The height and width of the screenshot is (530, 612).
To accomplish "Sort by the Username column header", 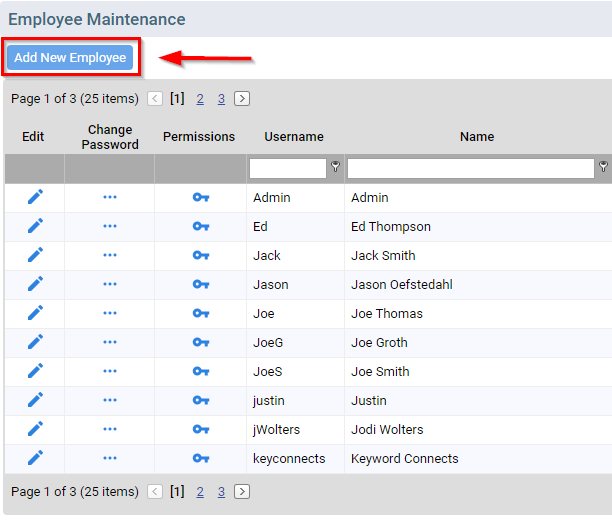I will click(x=294, y=137).
